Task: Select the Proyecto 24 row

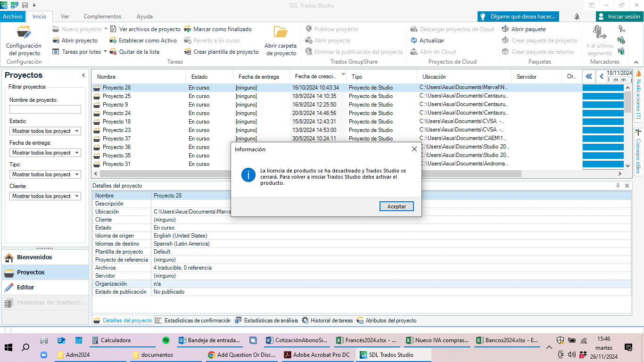Action: (x=337, y=113)
